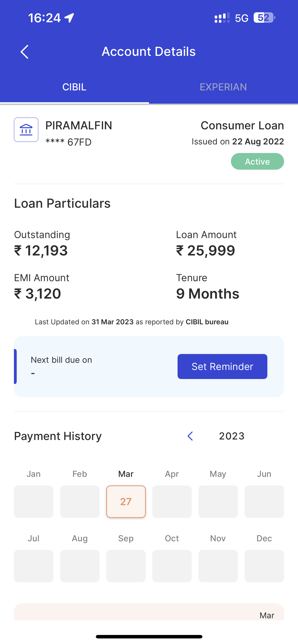Tap the Outstanding amount ₹ 12,193
This screenshot has height=644, width=298.
click(x=41, y=251)
